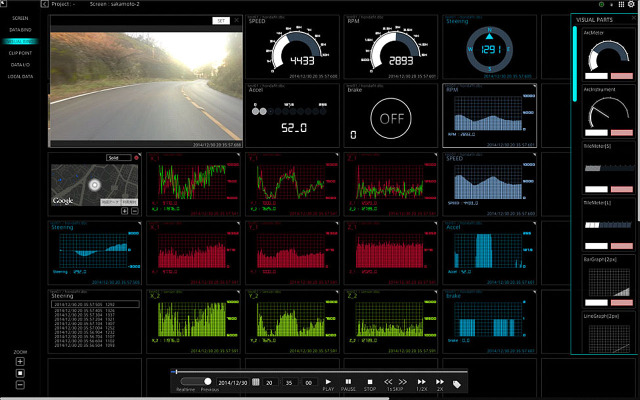Open the DATA I/O menu item
The width and height of the screenshot is (640, 400).
point(20,64)
